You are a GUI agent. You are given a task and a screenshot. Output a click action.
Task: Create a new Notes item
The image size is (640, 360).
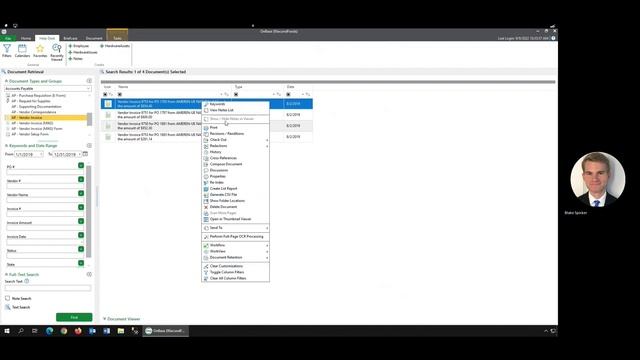76,59
